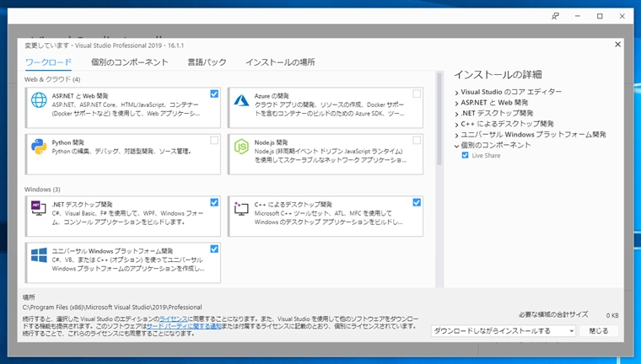Click the Node.js hexagon icon

[241, 147]
